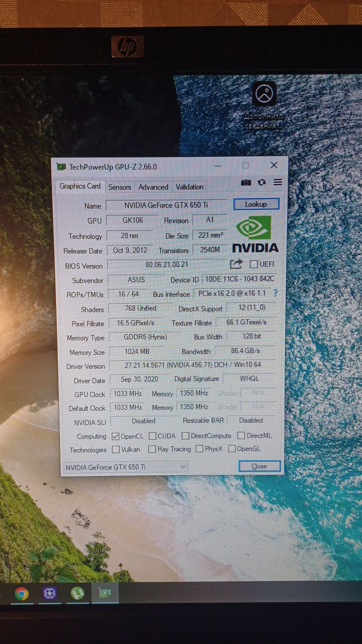Toggle the DirectML checkbox

point(241,435)
